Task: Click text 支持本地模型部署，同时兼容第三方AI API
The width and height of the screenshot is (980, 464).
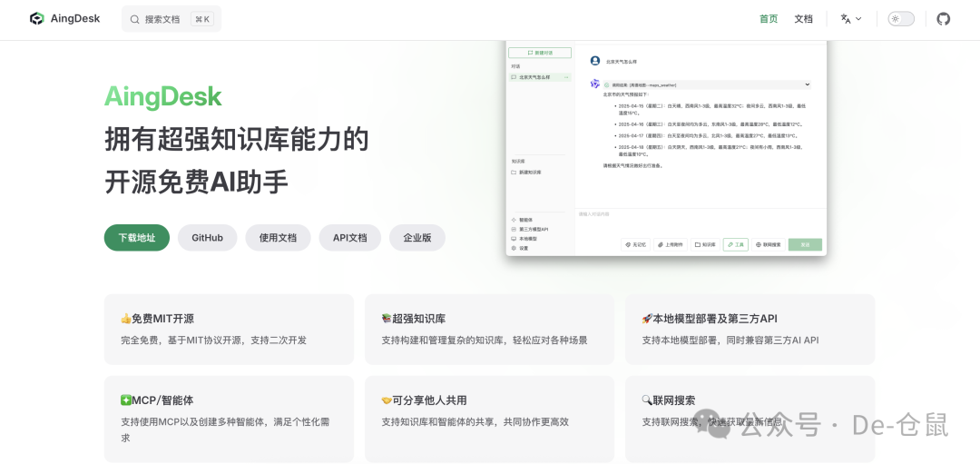Action: click(730, 341)
